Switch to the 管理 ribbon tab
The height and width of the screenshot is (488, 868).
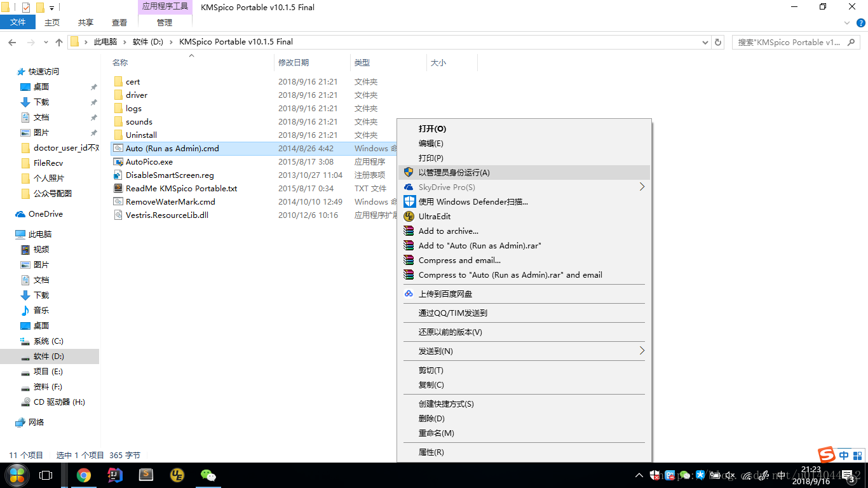click(x=165, y=22)
